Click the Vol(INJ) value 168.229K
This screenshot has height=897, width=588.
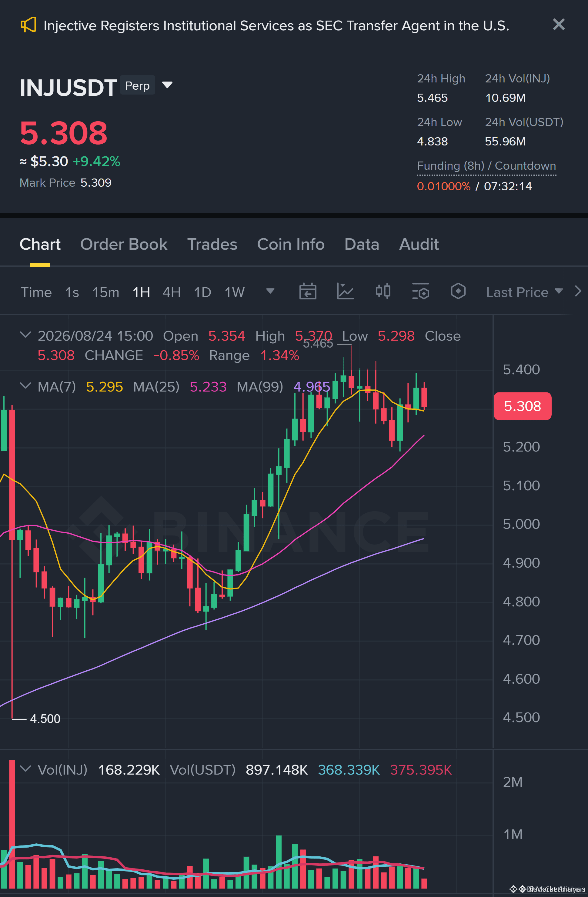point(129,770)
